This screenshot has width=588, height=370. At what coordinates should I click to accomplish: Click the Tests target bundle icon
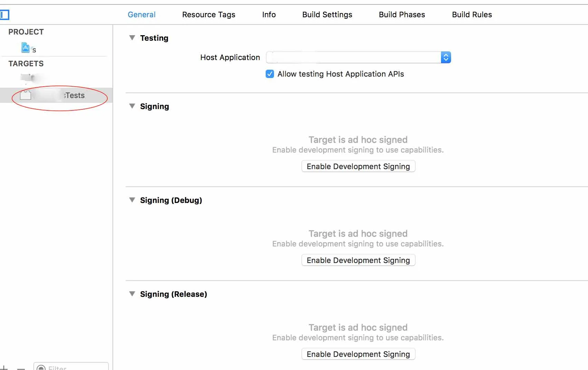click(x=26, y=95)
